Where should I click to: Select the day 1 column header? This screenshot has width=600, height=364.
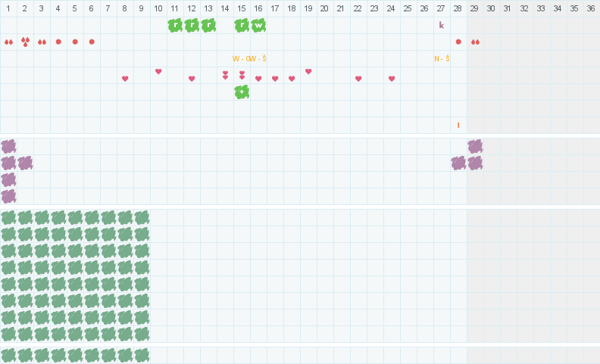pos(8,8)
